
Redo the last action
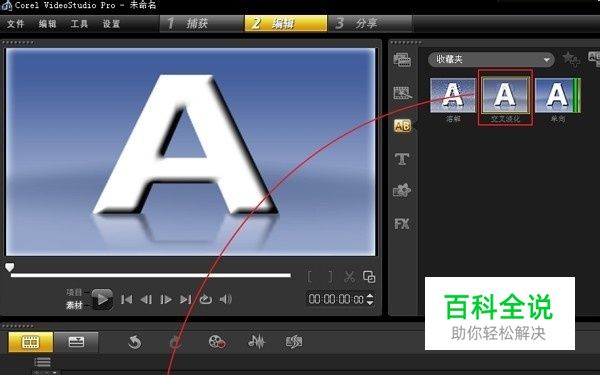point(176,342)
